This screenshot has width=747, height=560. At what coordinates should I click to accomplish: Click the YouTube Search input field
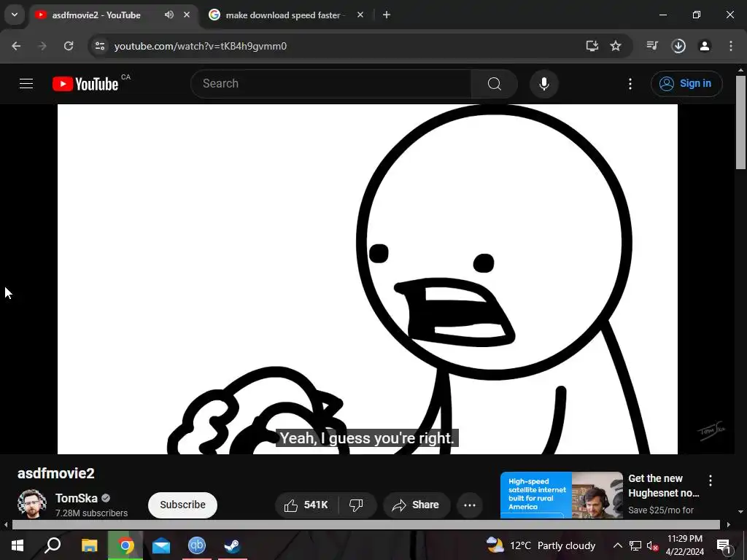(x=331, y=84)
